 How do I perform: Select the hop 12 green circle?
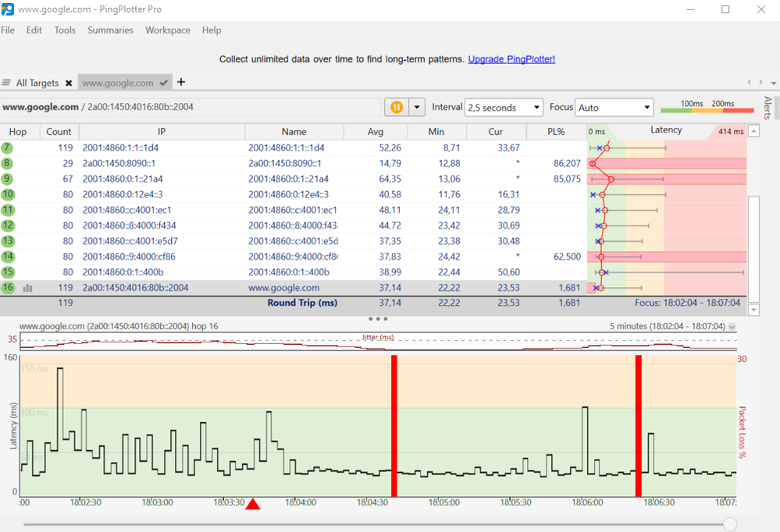click(x=8, y=225)
